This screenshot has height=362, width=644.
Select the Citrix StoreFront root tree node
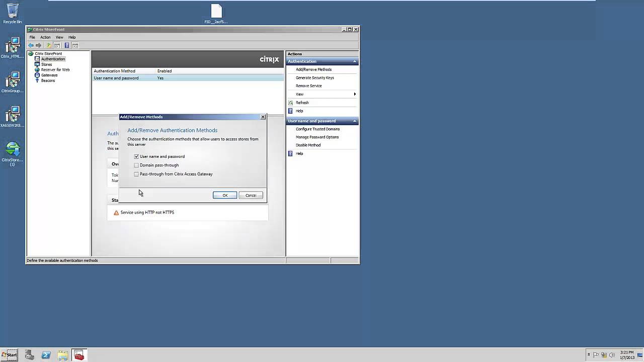pos(48,53)
